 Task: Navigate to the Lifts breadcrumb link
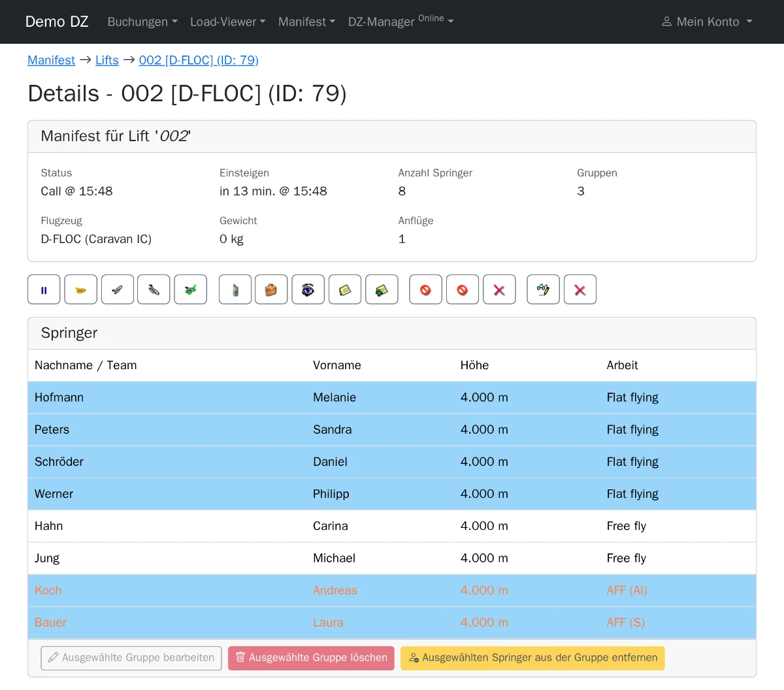coord(107,60)
